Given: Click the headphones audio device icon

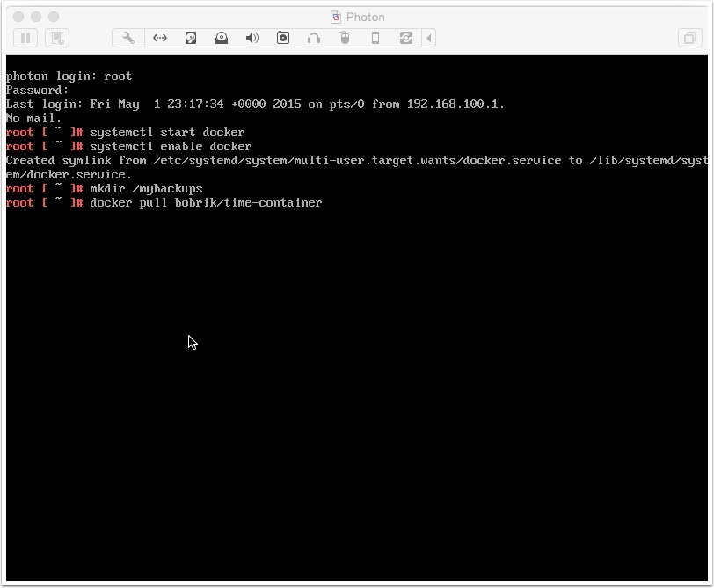Looking at the screenshot, I should [314, 38].
